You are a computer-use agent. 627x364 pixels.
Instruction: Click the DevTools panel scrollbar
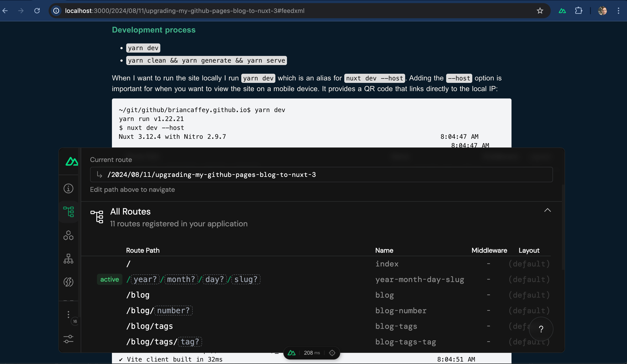(563, 227)
